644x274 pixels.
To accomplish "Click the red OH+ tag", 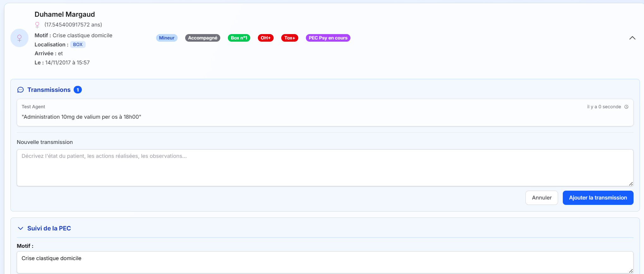I will [x=265, y=38].
